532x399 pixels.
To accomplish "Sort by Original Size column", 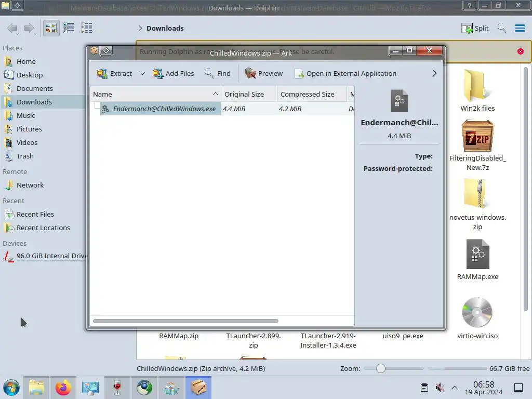I will 249,94.
